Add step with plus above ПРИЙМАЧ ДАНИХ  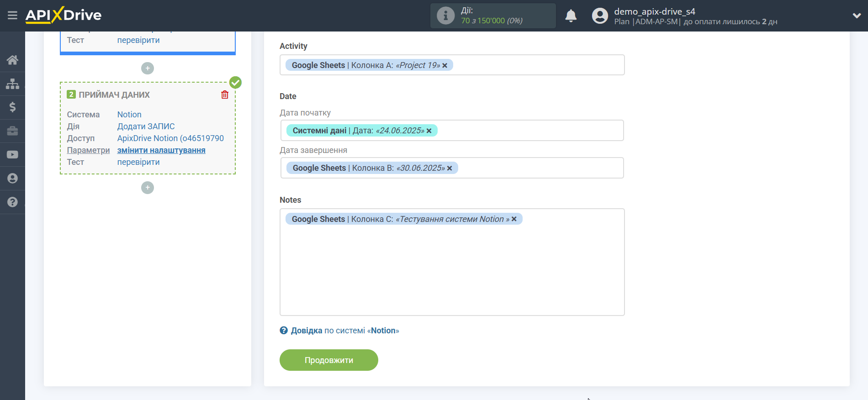[148, 68]
